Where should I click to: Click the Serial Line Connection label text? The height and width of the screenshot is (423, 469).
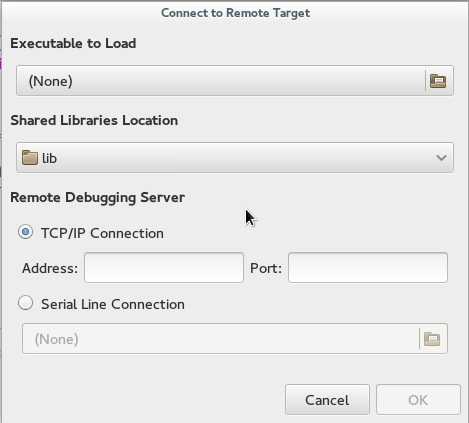pyautogui.click(x=113, y=304)
